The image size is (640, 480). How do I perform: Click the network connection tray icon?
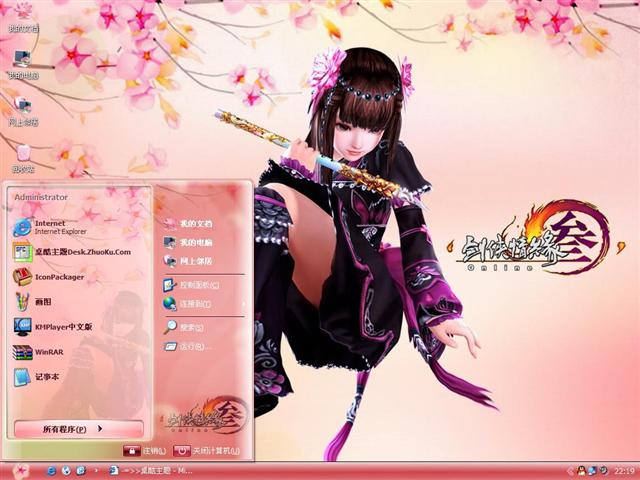592,471
